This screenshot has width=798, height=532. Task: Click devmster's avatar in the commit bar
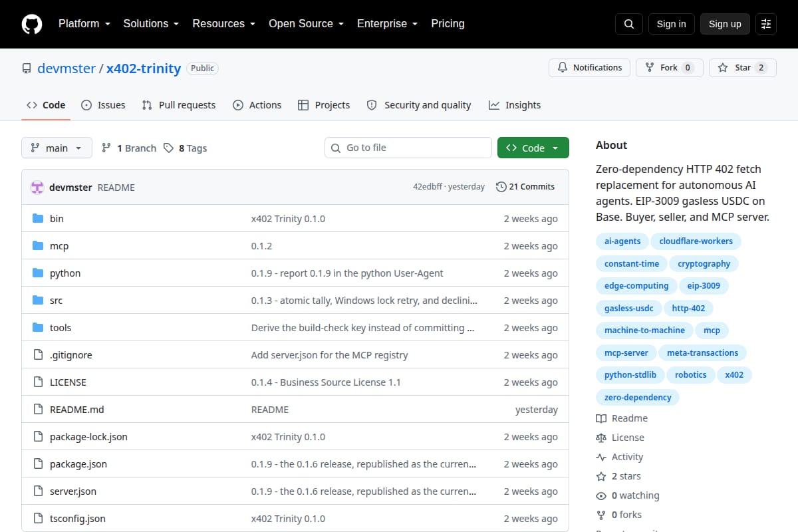(37, 187)
